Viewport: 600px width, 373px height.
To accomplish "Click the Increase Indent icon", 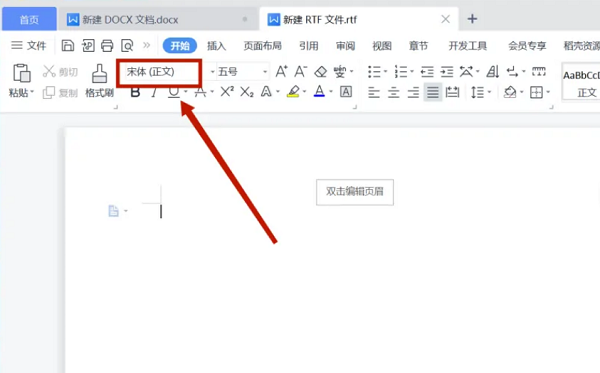I will pos(447,72).
